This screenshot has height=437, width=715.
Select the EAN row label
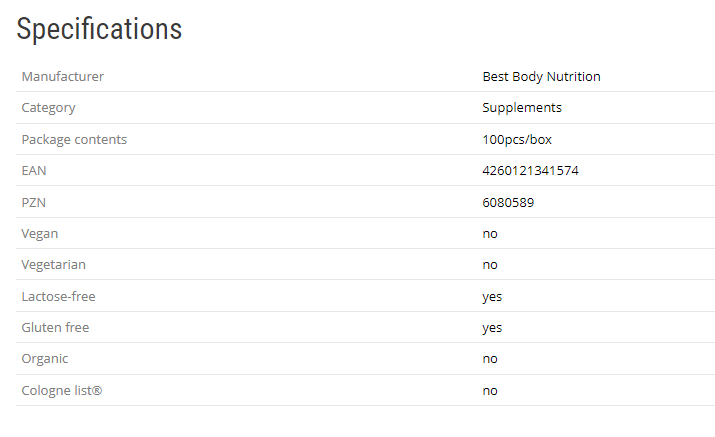34,171
